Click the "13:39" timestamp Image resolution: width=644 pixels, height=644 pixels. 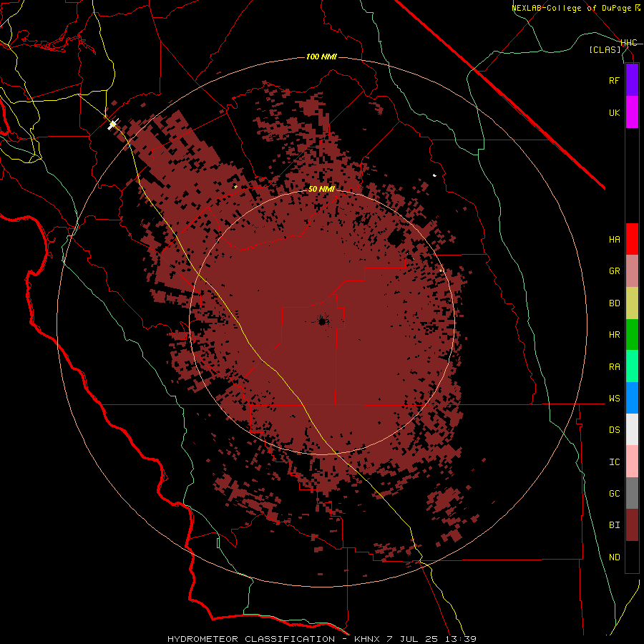pos(462,639)
